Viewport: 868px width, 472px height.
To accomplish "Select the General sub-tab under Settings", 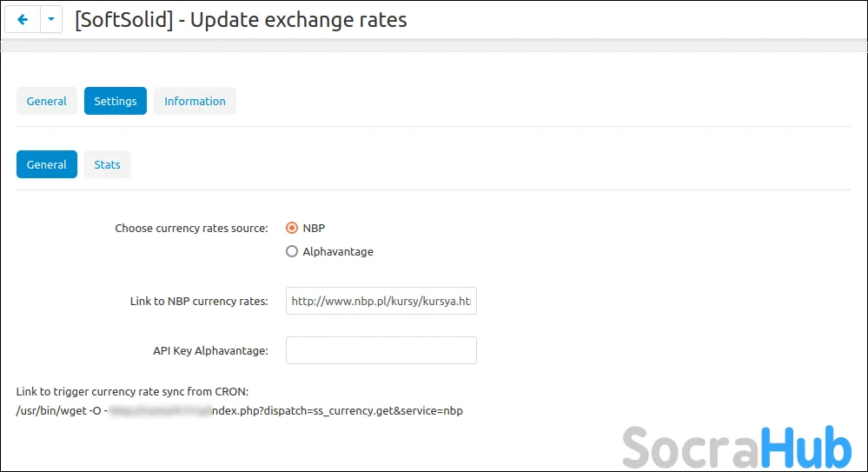I will point(47,164).
